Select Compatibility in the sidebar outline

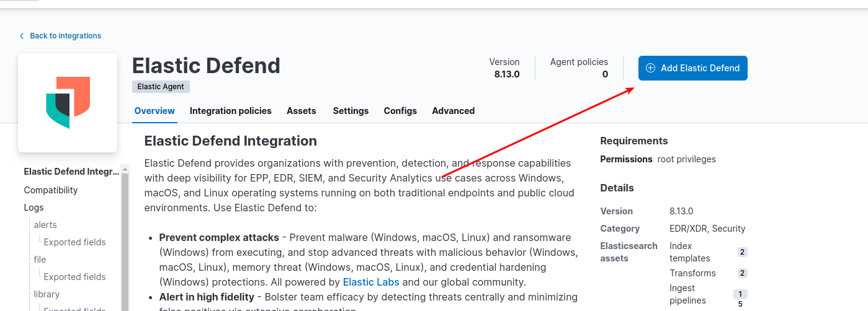tap(51, 190)
